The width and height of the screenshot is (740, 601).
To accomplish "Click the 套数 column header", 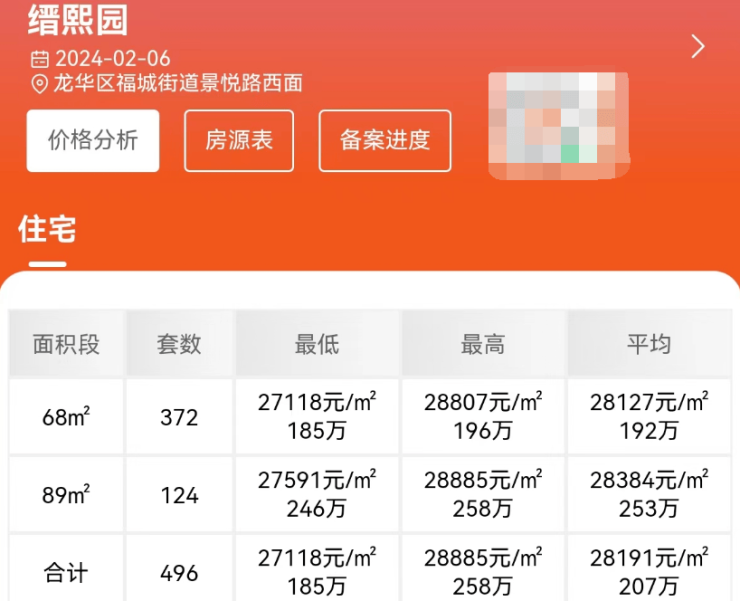I will click(179, 344).
